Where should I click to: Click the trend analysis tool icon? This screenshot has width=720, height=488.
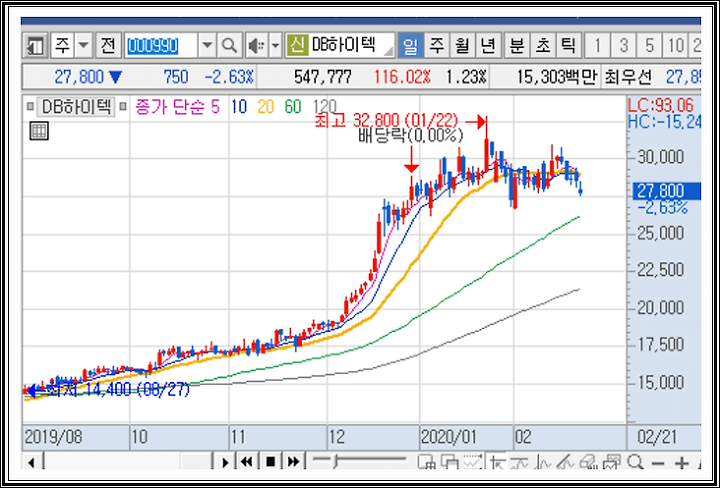(544, 463)
